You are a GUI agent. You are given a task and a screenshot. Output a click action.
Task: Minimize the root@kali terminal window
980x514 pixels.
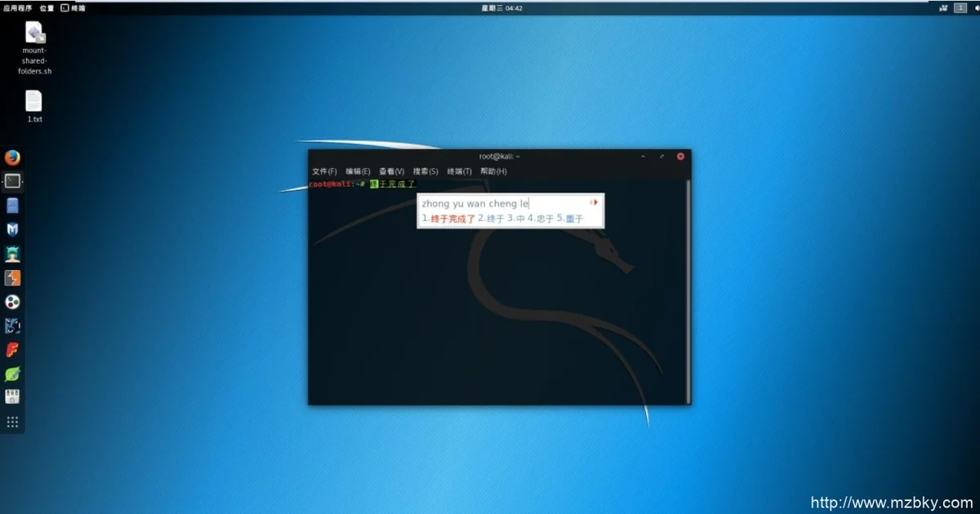coord(644,156)
